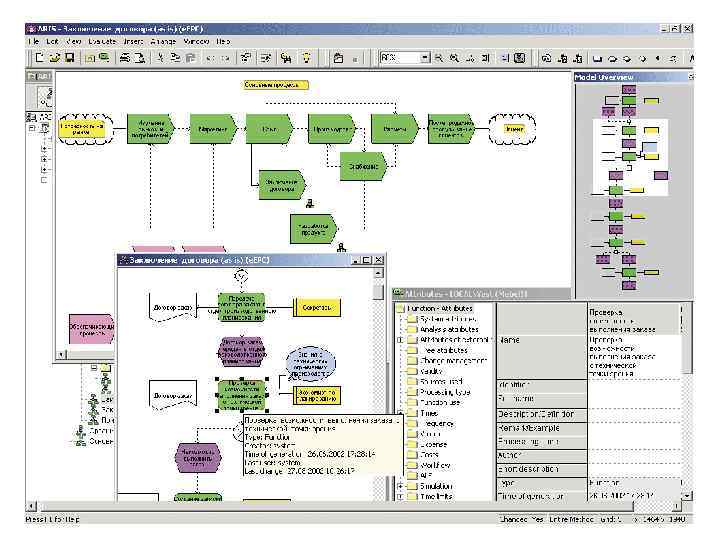This screenshot has height=540, width=720.
Task: Click the folder icon beside Workflow
Action: (x=412, y=465)
